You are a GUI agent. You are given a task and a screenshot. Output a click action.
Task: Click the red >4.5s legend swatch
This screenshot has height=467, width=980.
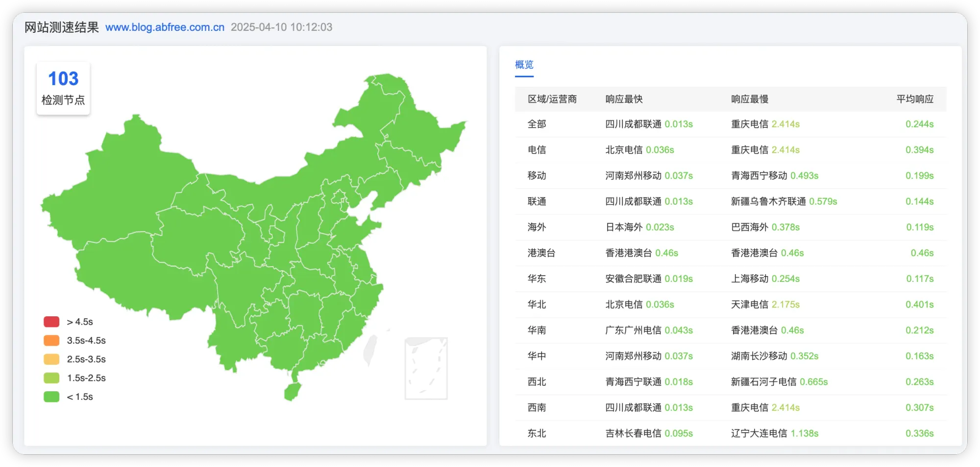(51, 322)
